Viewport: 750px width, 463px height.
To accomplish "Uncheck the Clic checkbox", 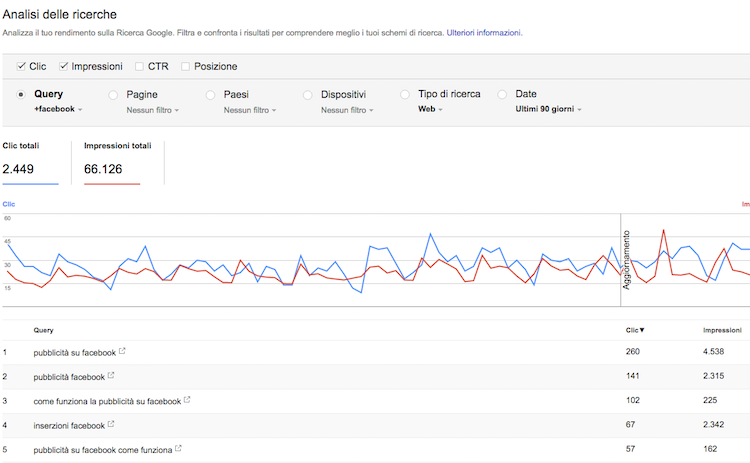I will click(21, 66).
